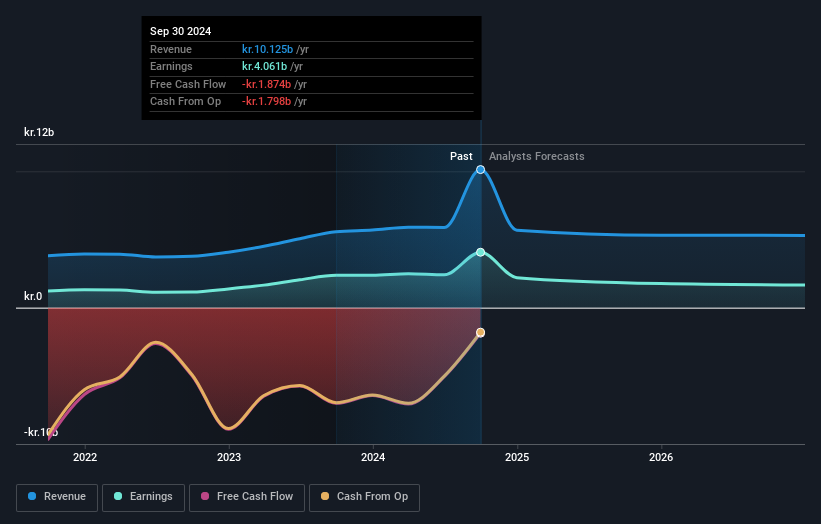The image size is (821, 524).
Task: Click the Earnings data point marker
Action: tap(480, 252)
